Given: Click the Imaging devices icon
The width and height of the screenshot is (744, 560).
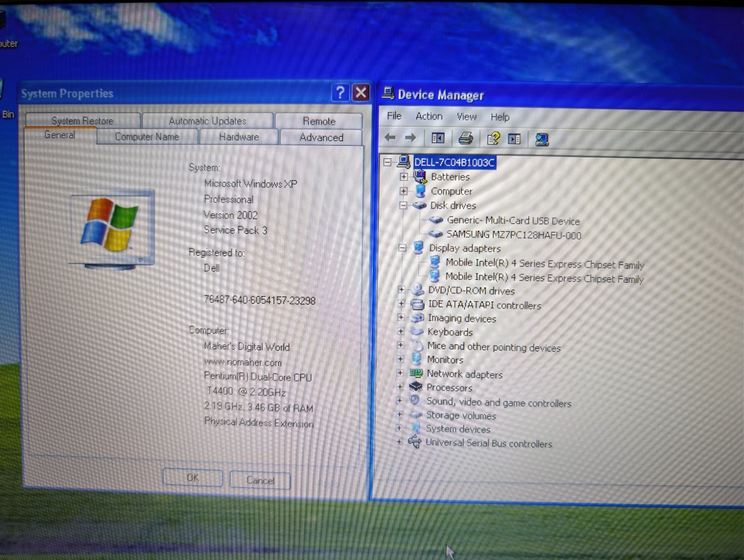Looking at the screenshot, I should click(x=417, y=318).
